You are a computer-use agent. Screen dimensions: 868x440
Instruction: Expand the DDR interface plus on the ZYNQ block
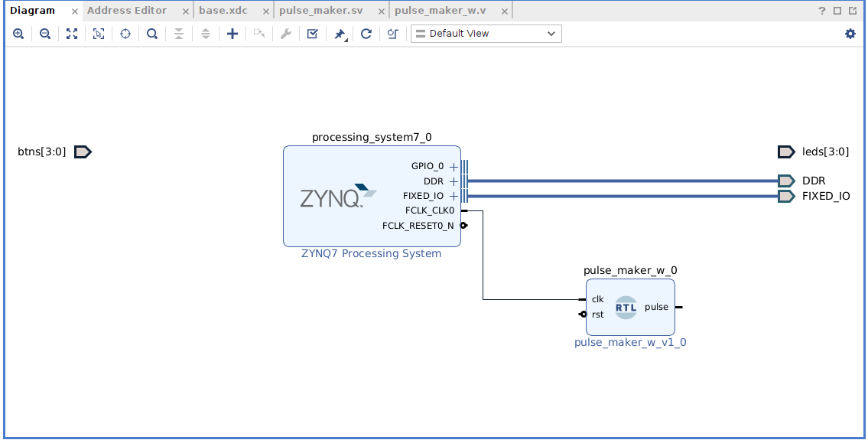tap(454, 181)
